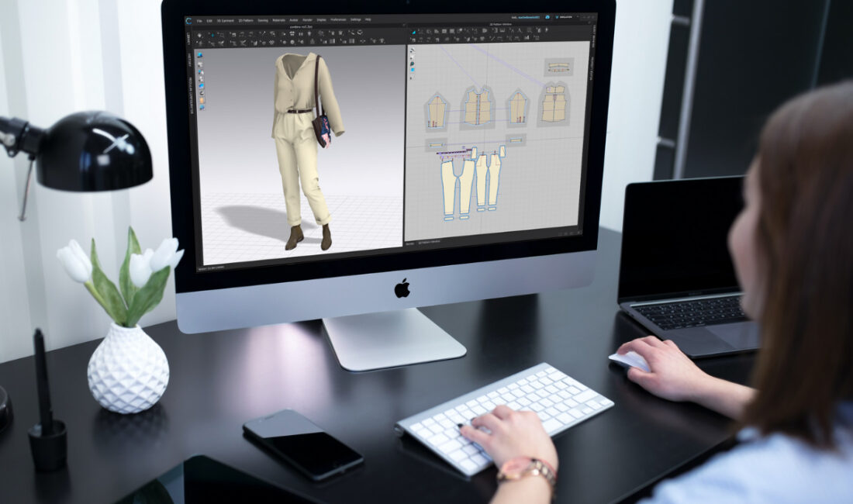The width and height of the screenshot is (853, 504).
Task: Click the blue username link in title bar
Action: click(527, 16)
